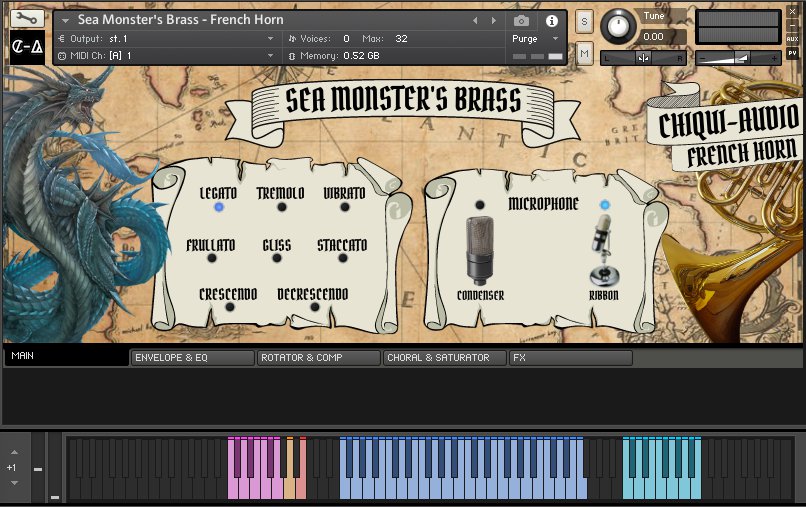Click the camera snapshot icon

pos(521,20)
